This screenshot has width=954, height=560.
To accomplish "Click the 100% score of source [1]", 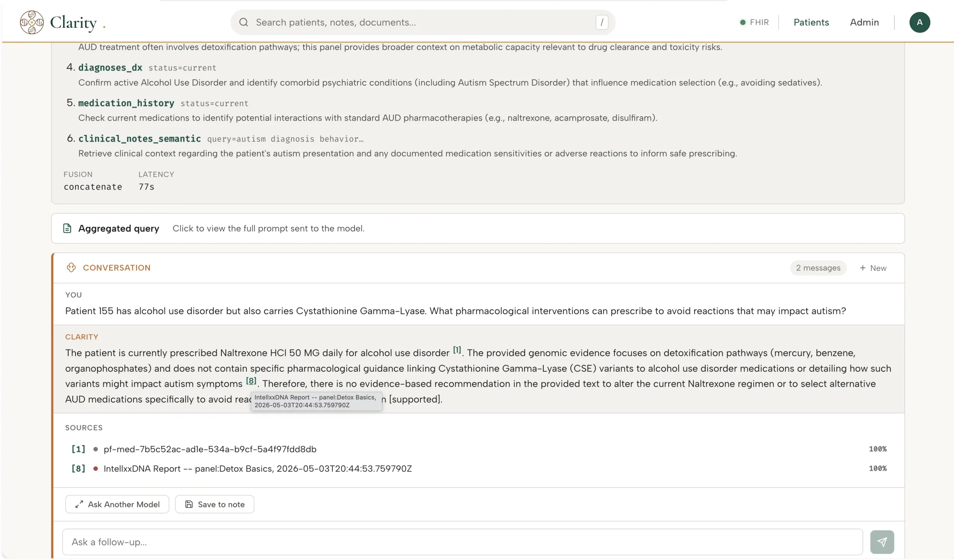I will click(878, 449).
